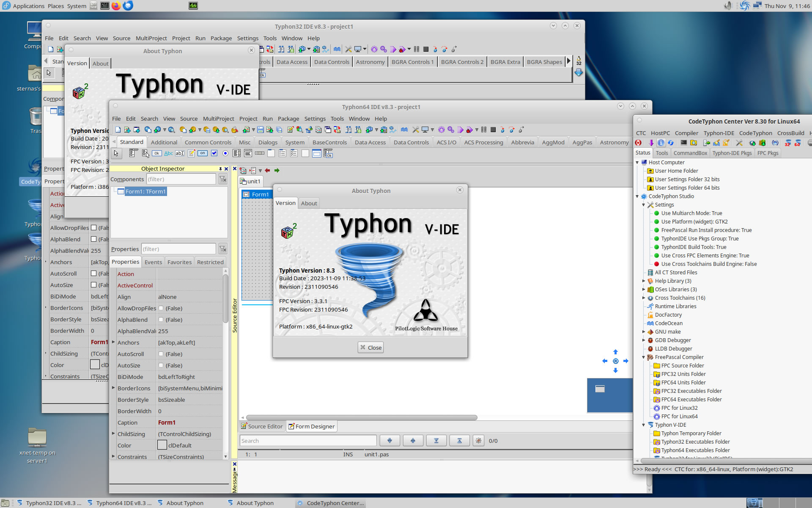This screenshot has height=508, width=812.
Task: Click Color swatch in Typhon32 inspector
Action: [95, 364]
